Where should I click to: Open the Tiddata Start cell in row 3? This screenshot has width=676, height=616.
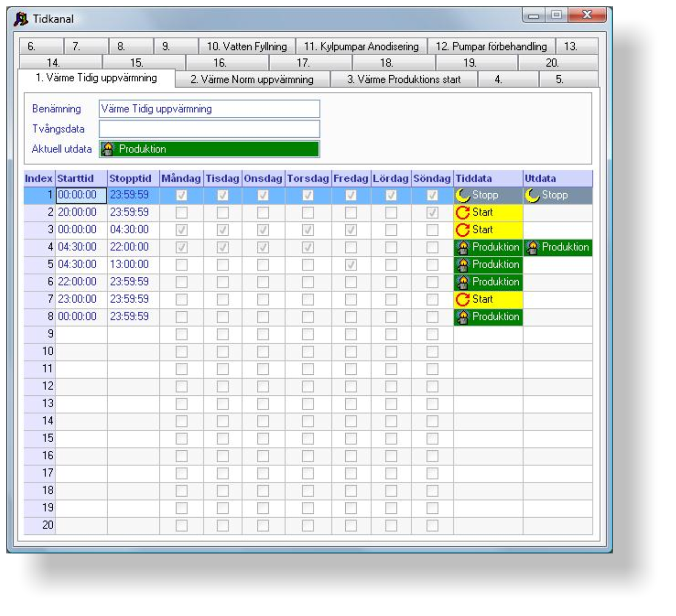click(488, 230)
